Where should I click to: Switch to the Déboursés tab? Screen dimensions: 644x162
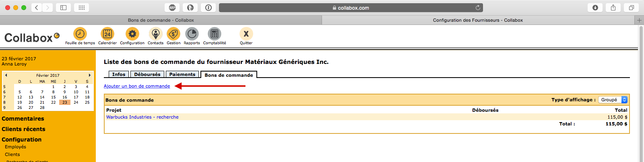147,74
